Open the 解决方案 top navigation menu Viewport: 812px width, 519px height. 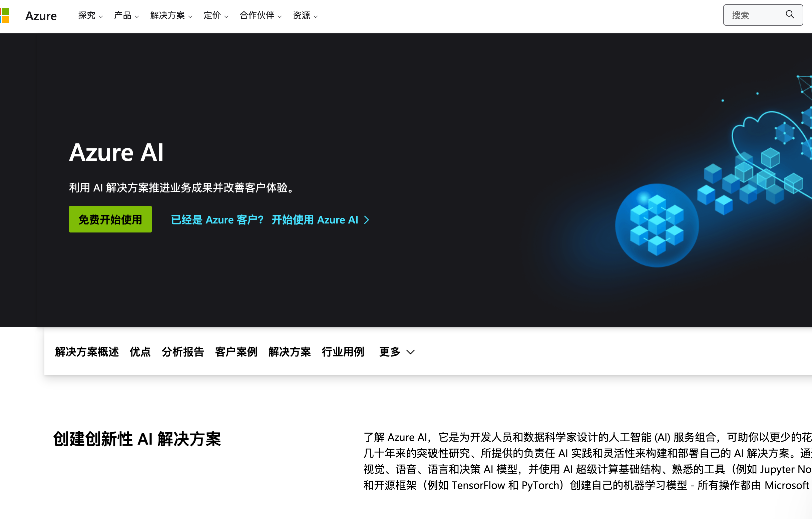coord(171,16)
